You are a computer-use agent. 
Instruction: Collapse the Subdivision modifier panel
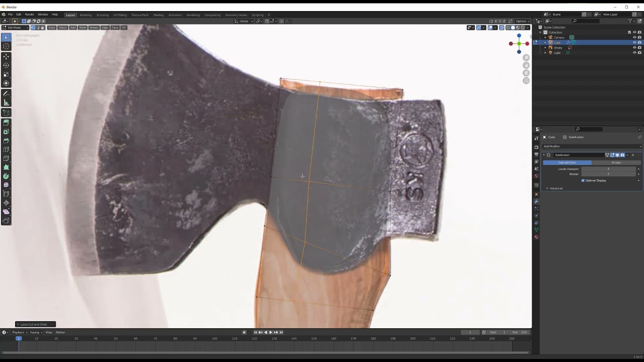(x=544, y=155)
